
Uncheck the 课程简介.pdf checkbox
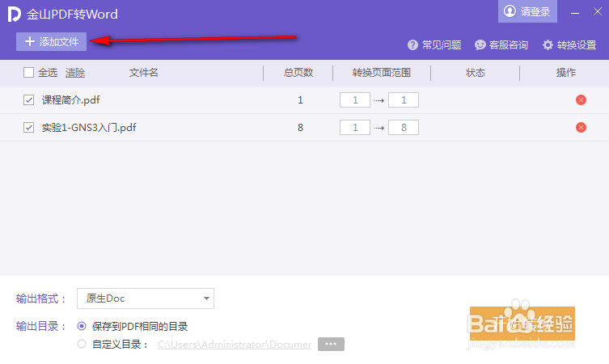pyautogui.click(x=29, y=100)
